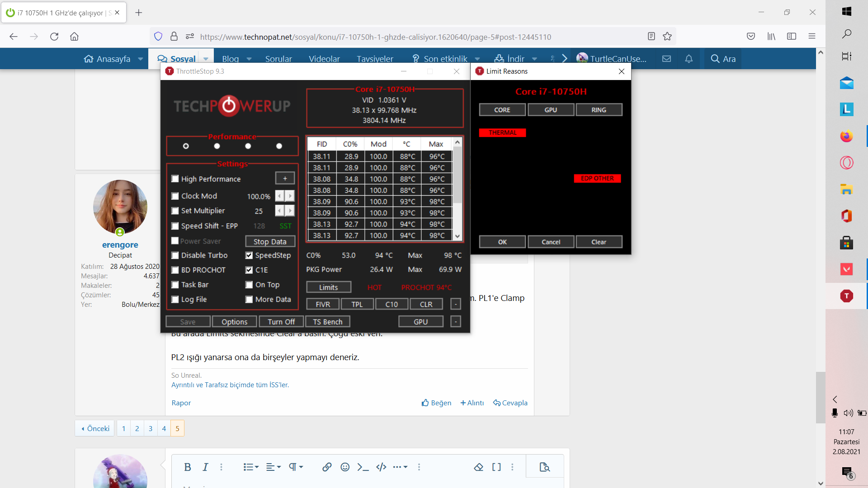Go to page 3 of the thread
Image resolution: width=868 pixels, height=488 pixels.
coord(151,428)
